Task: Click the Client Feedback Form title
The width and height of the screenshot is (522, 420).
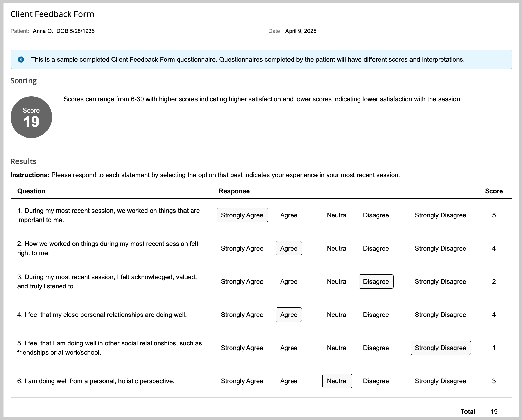Action: [52, 14]
